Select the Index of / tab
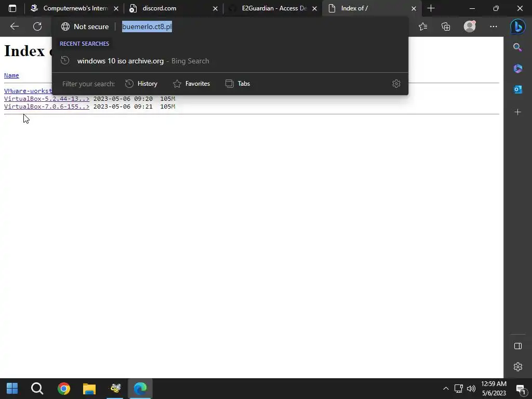532x399 pixels. click(371, 8)
